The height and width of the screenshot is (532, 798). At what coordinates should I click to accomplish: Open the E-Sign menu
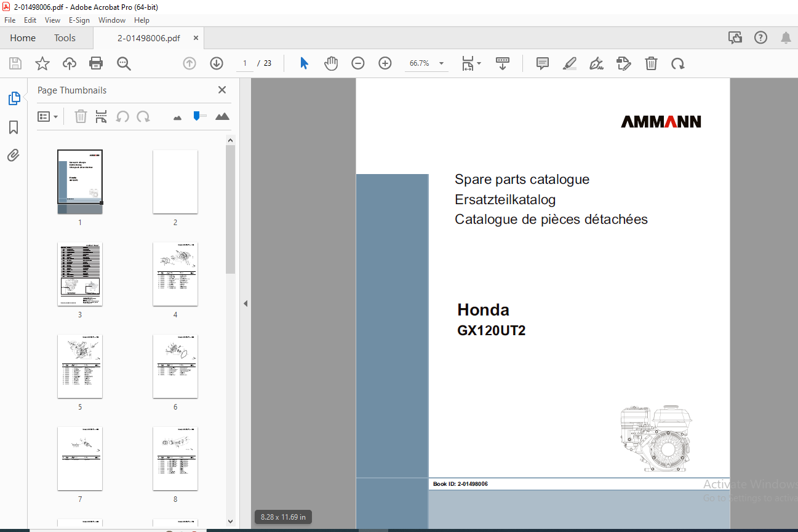[79, 20]
